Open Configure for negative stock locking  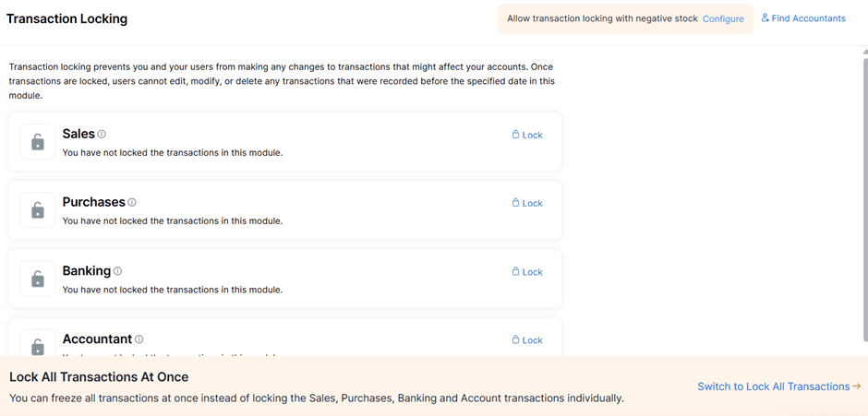click(723, 18)
